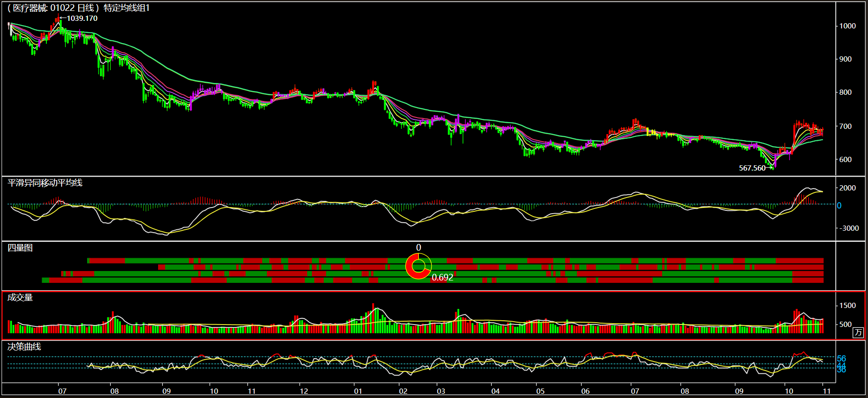The width and height of the screenshot is (868, 398).
Task: Select the chart title 医疗器械 01022 日线
Action: point(53,8)
